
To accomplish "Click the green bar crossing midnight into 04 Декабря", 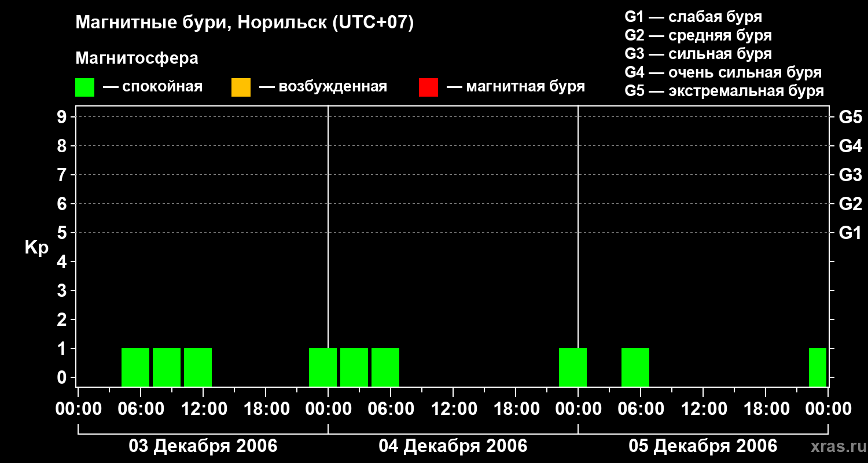I will (x=323, y=367).
